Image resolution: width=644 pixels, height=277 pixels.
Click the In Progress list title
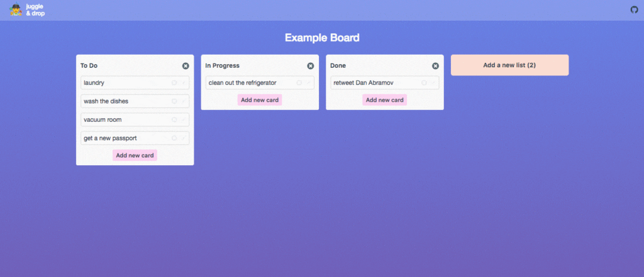coord(222,66)
